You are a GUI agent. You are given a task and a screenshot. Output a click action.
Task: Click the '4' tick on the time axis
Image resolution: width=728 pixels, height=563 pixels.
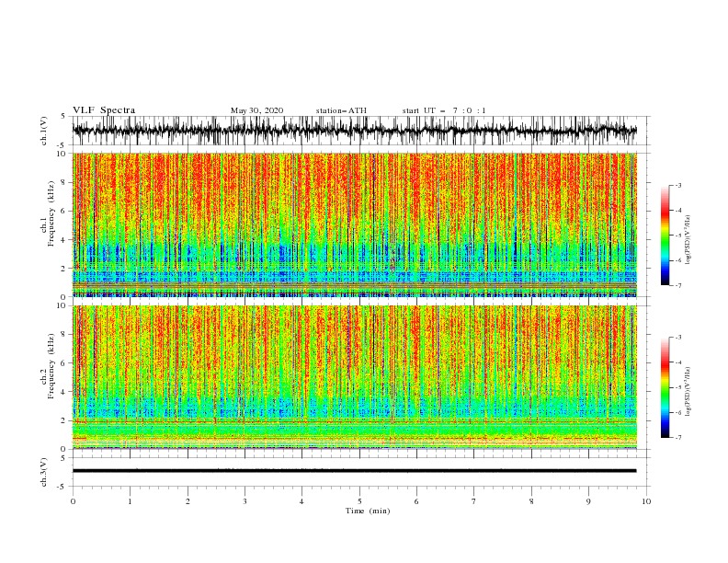(x=301, y=501)
